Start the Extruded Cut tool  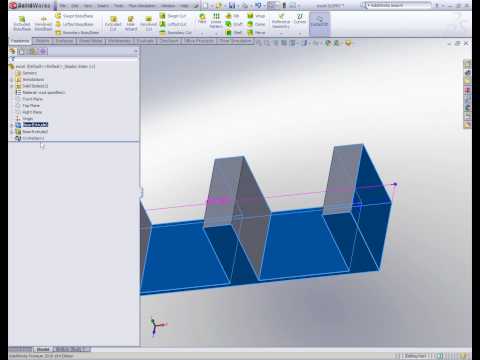[113, 23]
